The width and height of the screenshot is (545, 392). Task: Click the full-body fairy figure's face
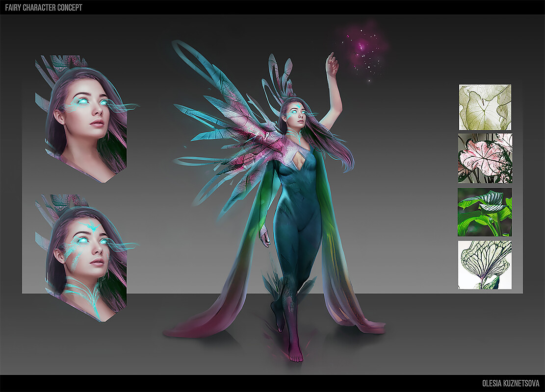(297, 116)
